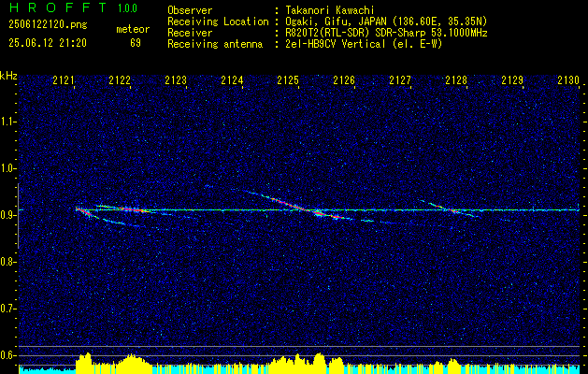Image resolution: width=588 pixels, height=374 pixels.
Task: Click the meteor count label
Action: pos(133,29)
